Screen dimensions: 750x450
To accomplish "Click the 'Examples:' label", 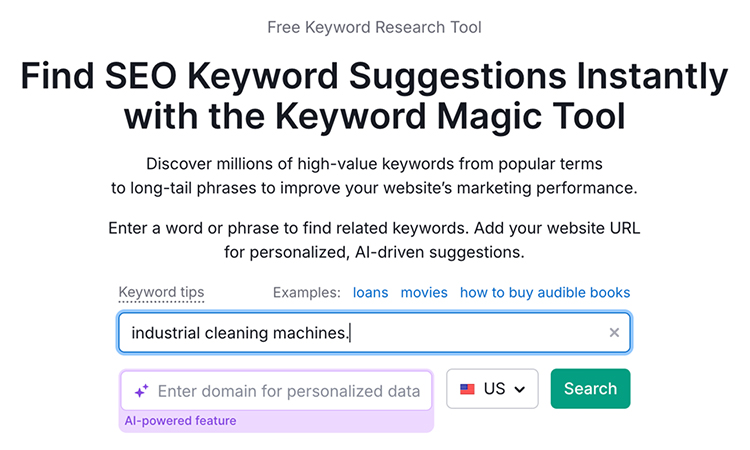I will [307, 293].
